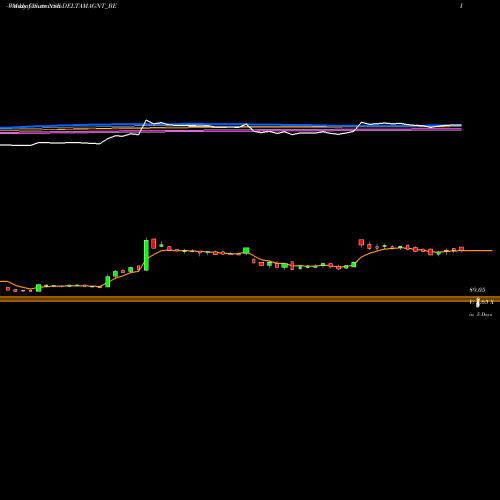Click the 89.05 price label

pyautogui.click(x=477, y=290)
